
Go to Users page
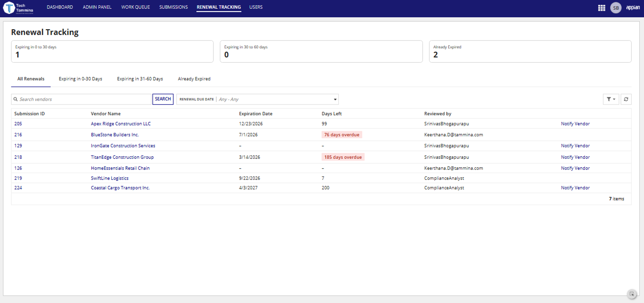click(256, 7)
